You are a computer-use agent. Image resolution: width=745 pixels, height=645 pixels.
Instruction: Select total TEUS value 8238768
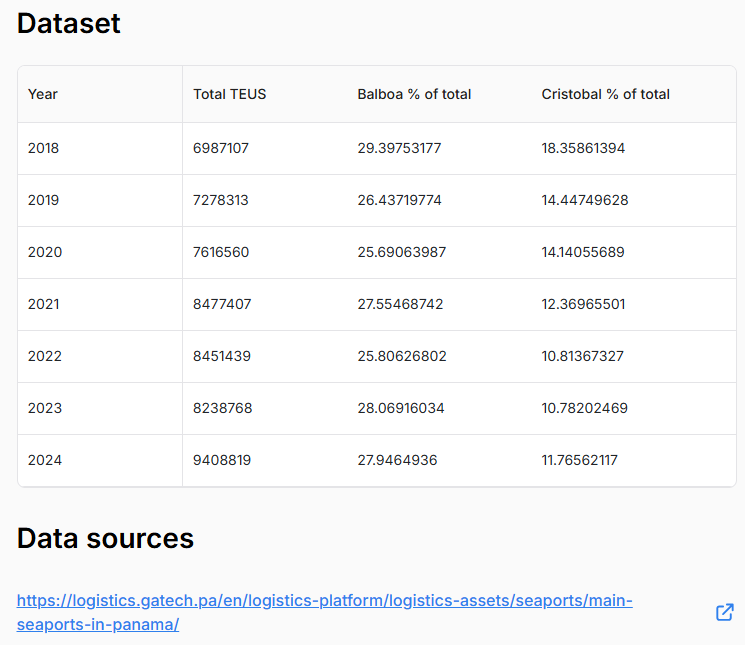coord(222,408)
